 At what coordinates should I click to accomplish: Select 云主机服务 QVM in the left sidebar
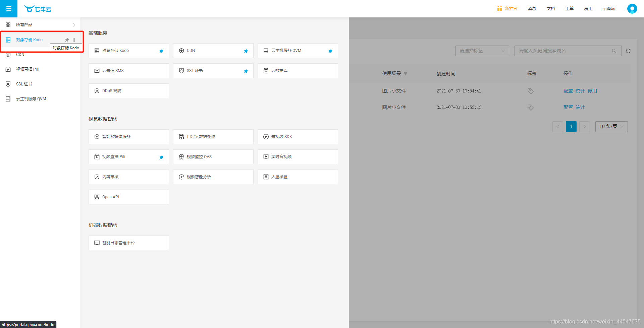coord(40,99)
